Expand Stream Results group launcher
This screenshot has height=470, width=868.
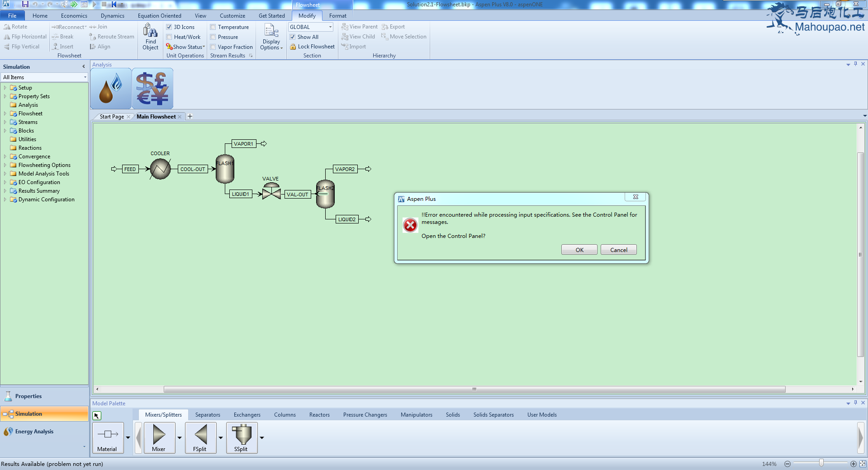point(251,56)
